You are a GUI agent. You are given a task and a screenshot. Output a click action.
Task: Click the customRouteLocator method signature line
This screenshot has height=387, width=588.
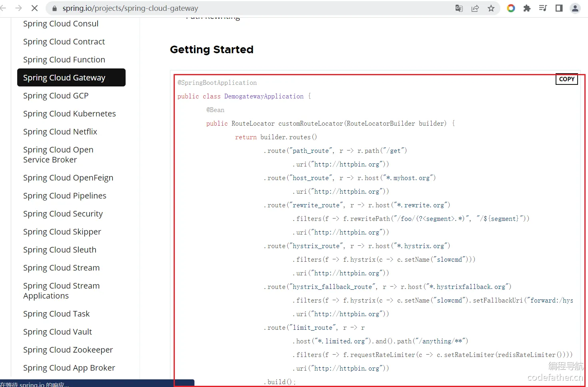point(330,124)
